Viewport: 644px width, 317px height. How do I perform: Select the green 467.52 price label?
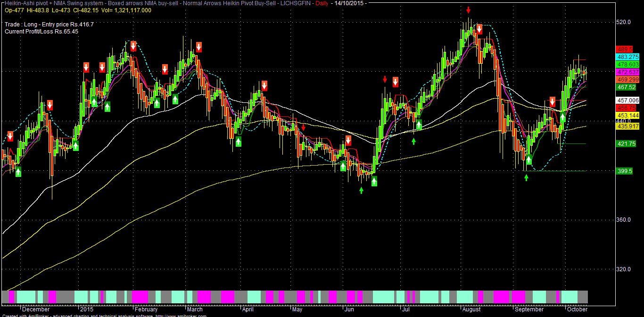626,87
